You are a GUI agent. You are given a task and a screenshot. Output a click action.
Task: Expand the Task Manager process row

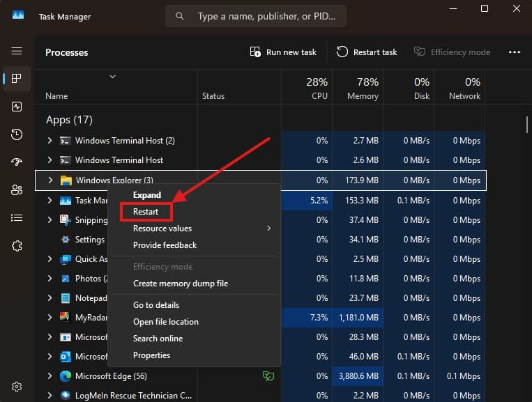(x=50, y=201)
